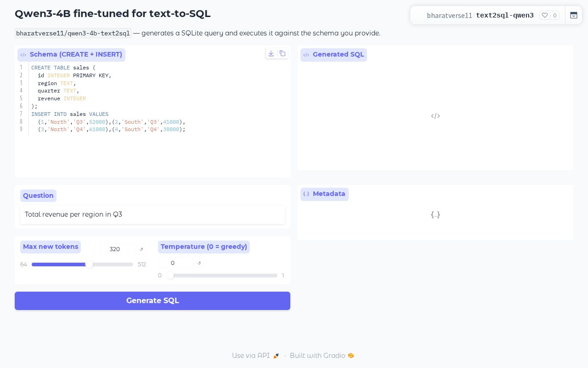Click the code icon beside Generated SQL label
Image resolution: width=588 pixels, height=368 pixels.
pos(306,55)
